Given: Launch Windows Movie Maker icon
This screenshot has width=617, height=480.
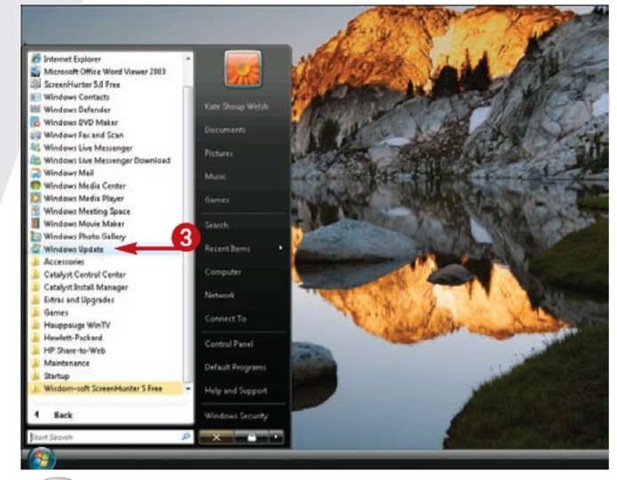Looking at the screenshot, I should (x=36, y=223).
